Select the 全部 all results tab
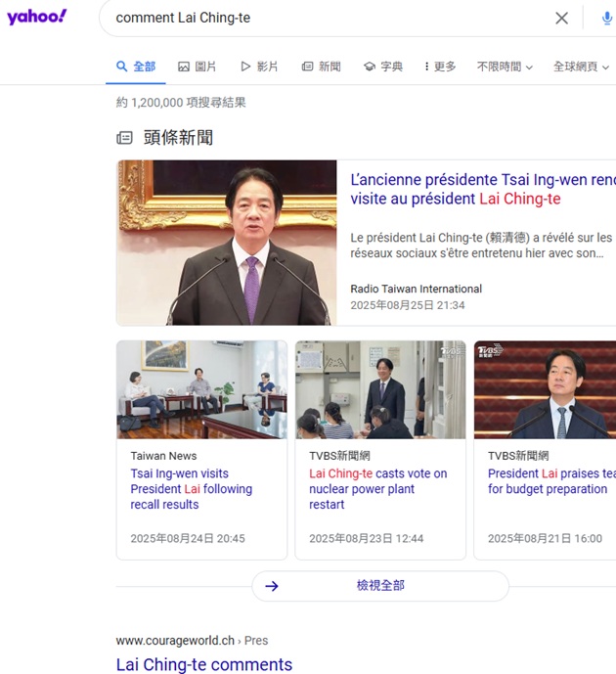The width and height of the screenshot is (616, 674). click(x=136, y=67)
